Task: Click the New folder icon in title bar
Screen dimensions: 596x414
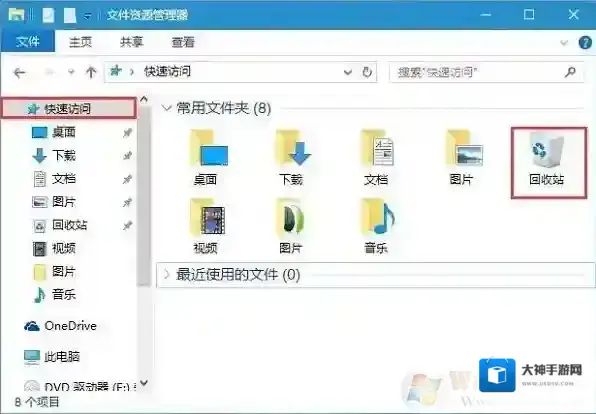Action: tap(70, 15)
